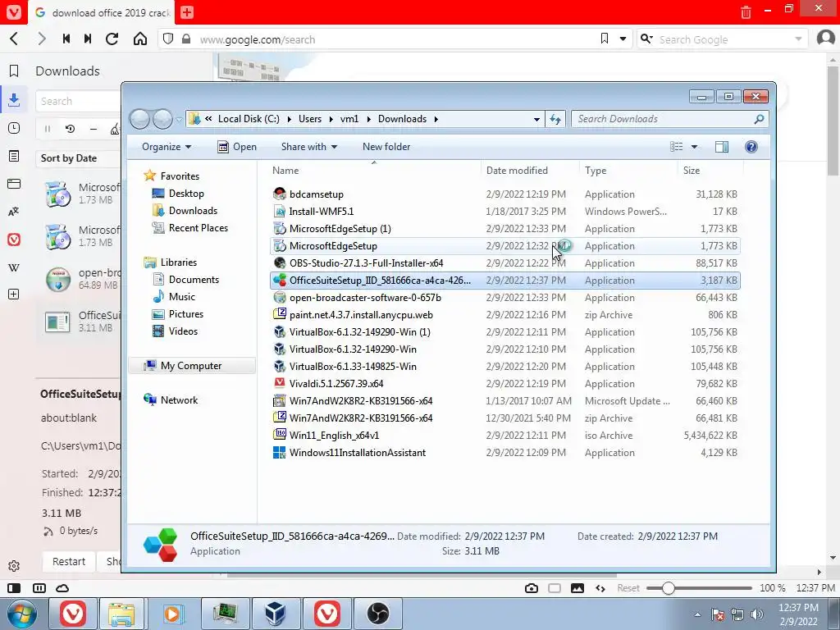This screenshot has height=630, width=840.
Task: Select My Computer in navigation pane
Action: coord(191,366)
